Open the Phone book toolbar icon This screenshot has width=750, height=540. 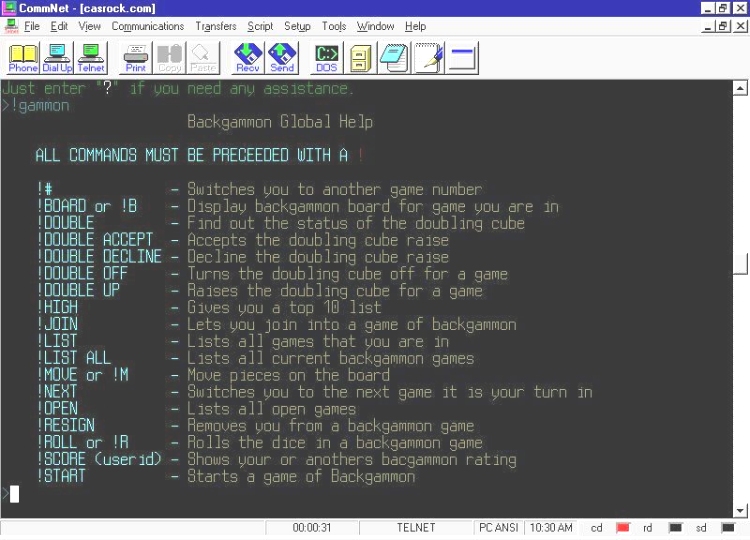coord(23,58)
